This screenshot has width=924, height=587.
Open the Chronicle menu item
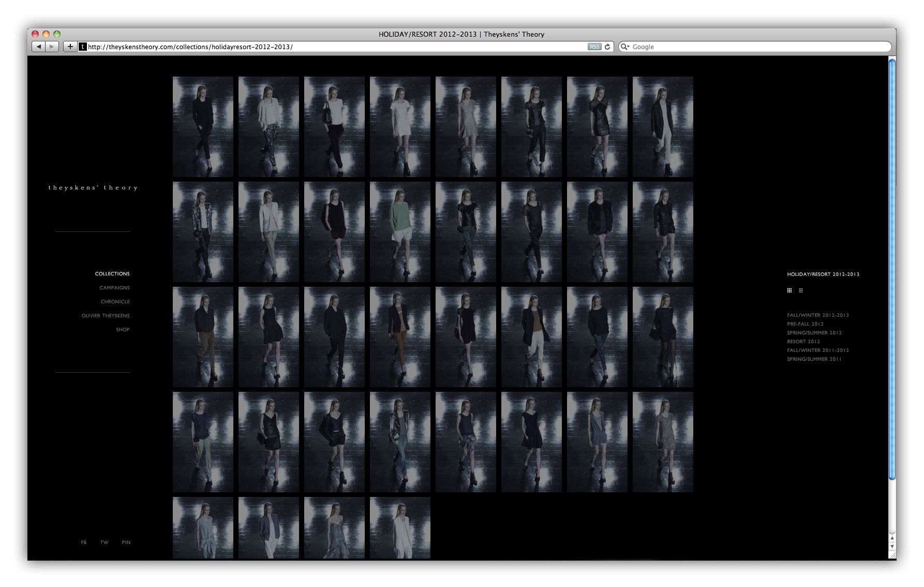[x=115, y=302]
